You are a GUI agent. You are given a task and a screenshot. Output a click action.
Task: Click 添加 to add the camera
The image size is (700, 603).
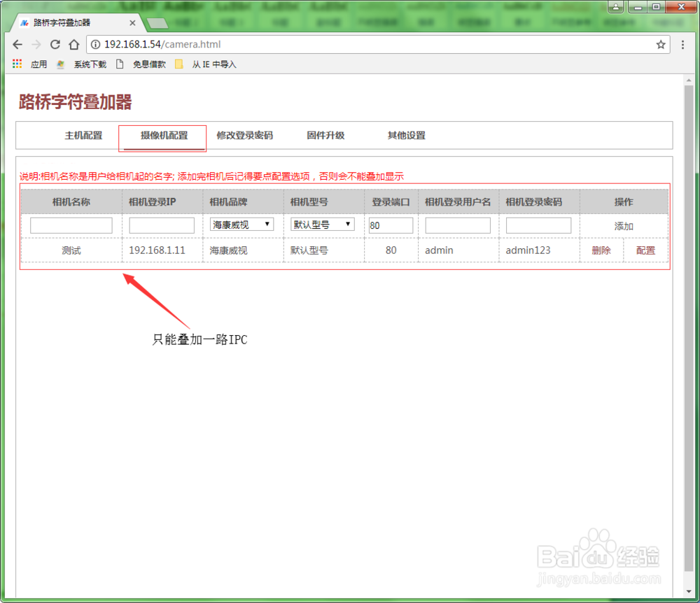pos(624,226)
